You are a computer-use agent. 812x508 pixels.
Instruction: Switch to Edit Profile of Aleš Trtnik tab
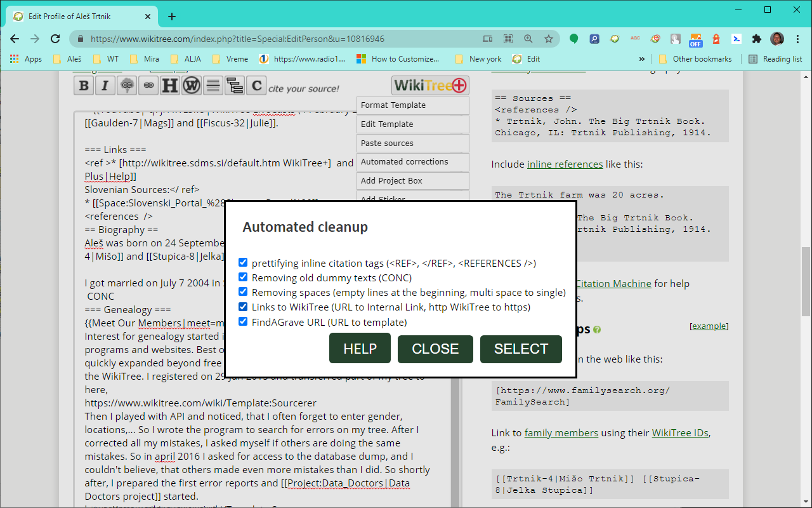pyautogui.click(x=82, y=17)
